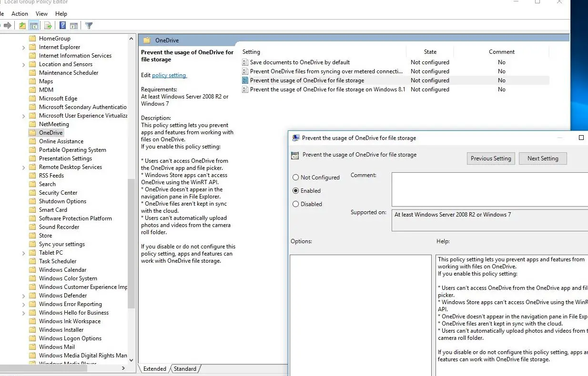This screenshot has height=376, width=588.
Task: Click the folder icon next to Windows Mail
Action: [x=32, y=347]
